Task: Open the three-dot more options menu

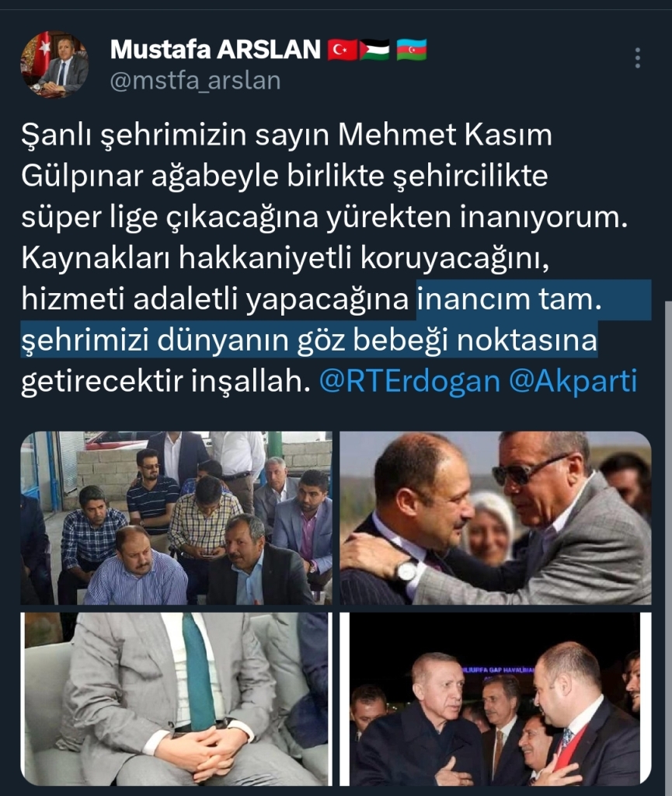Action: pos(638,58)
